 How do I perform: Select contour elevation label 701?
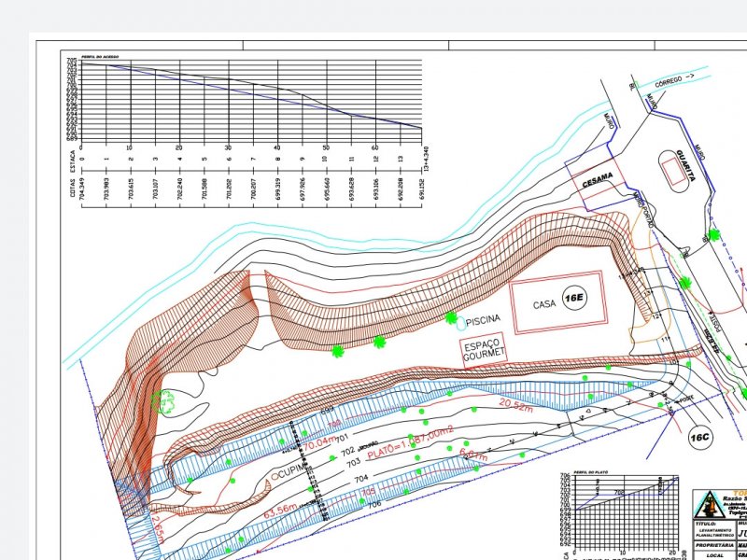(x=343, y=437)
